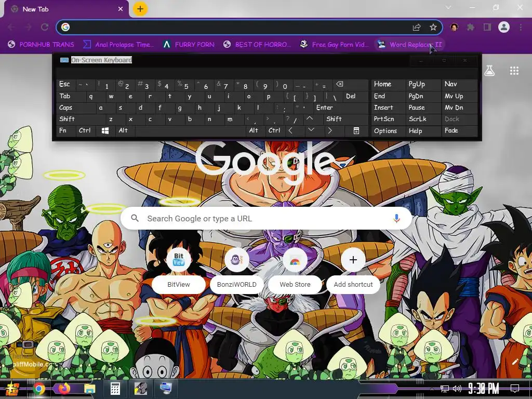Click Home key on on-screen keyboard
532x399 pixels.
388,84
